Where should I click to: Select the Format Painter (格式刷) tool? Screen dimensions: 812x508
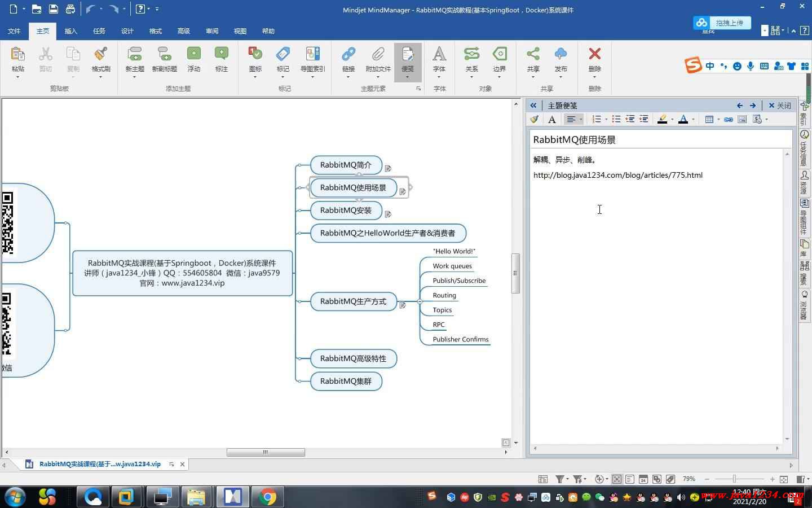point(101,54)
